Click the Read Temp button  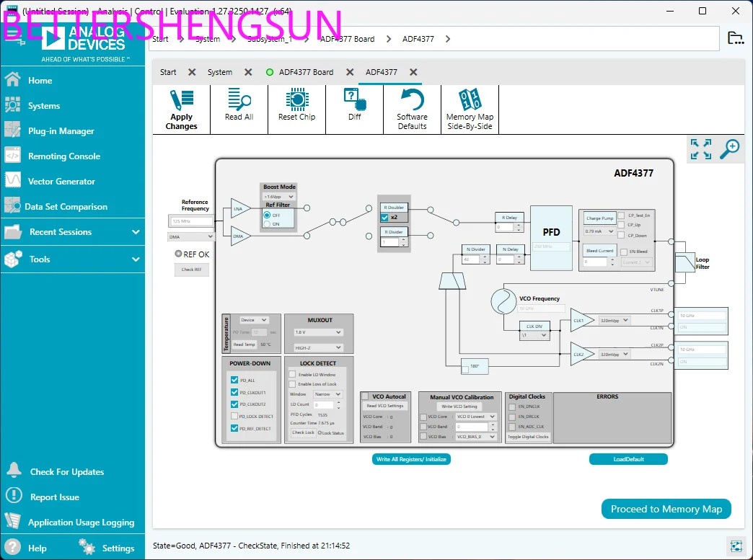(245, 345)
